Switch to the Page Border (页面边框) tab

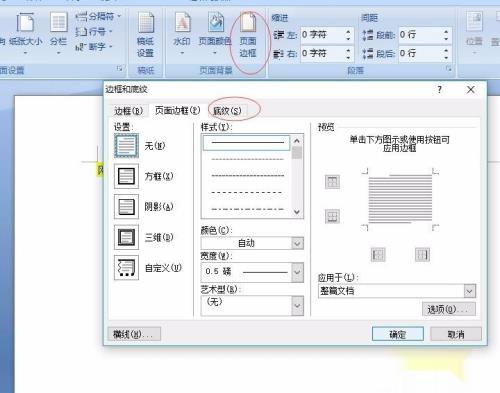click(177, 110)
